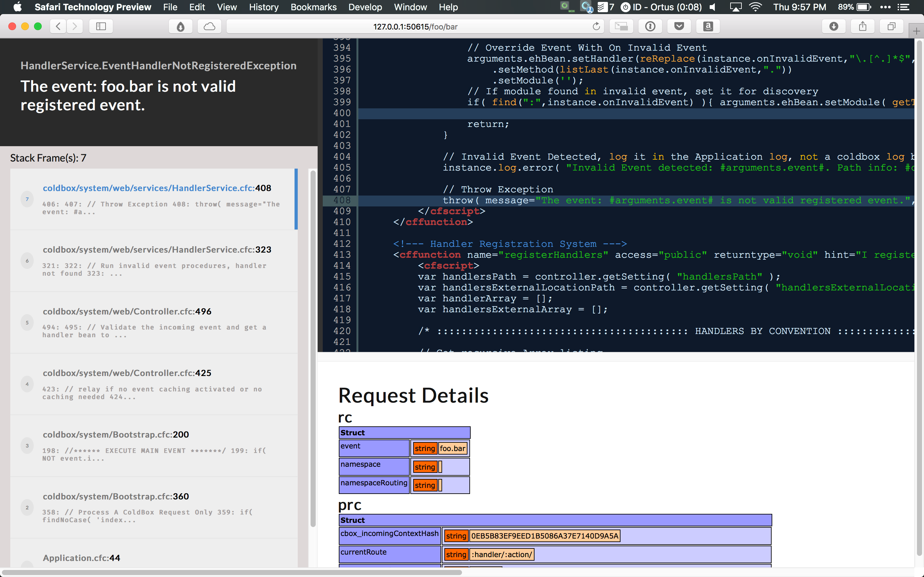Show all tabs overview icon
This screenshot has width=924, height=577.
click(891, 26)
